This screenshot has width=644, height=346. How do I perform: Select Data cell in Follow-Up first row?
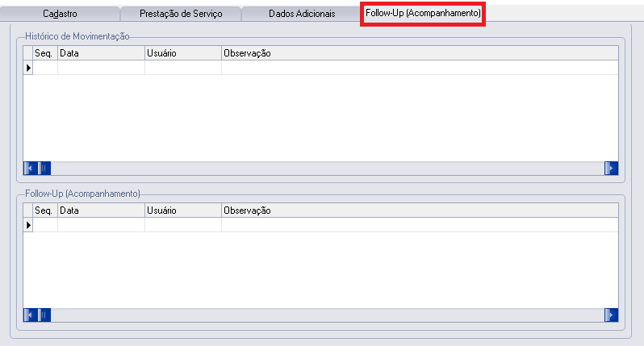[101, 225]
